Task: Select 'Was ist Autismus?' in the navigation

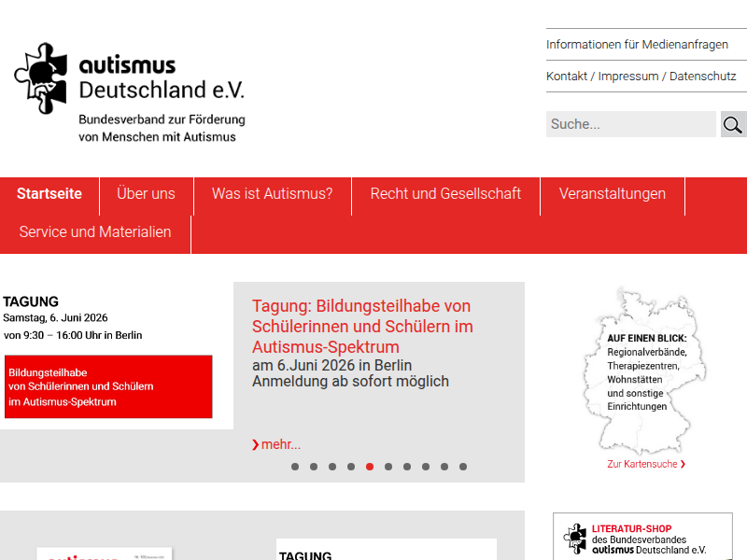Action: (273, 194)
